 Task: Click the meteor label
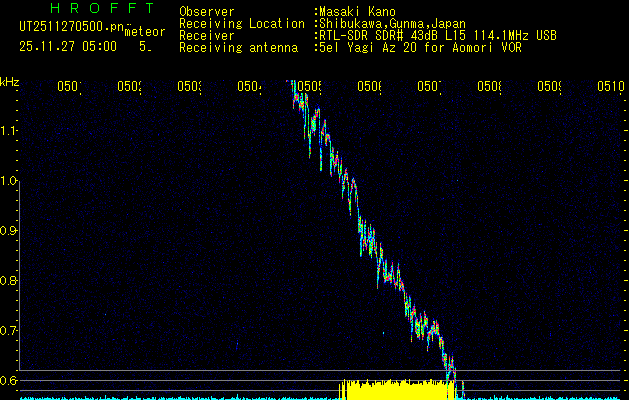tap(144, 32)
